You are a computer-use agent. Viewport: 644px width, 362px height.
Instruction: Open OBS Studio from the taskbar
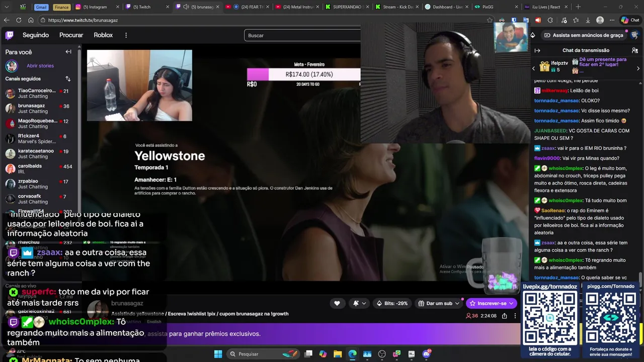coord(382,354)
